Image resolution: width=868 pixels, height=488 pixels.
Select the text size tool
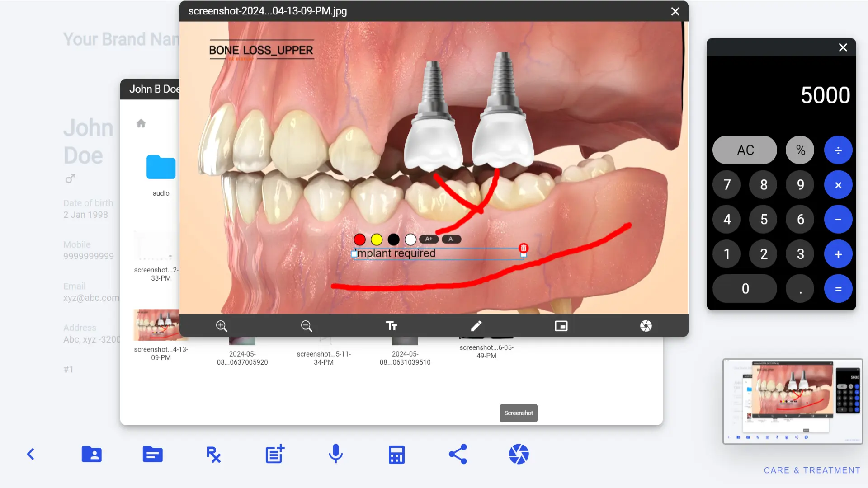pos(391,325)
